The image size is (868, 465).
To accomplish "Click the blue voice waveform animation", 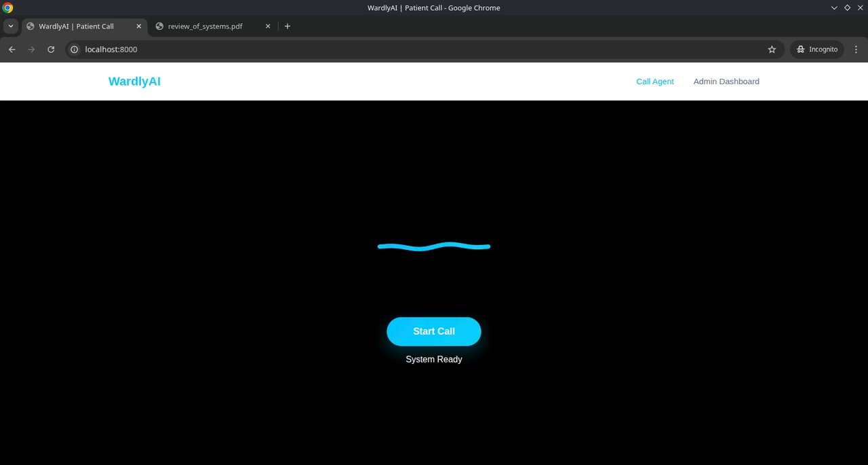I will tap(434, 246).
